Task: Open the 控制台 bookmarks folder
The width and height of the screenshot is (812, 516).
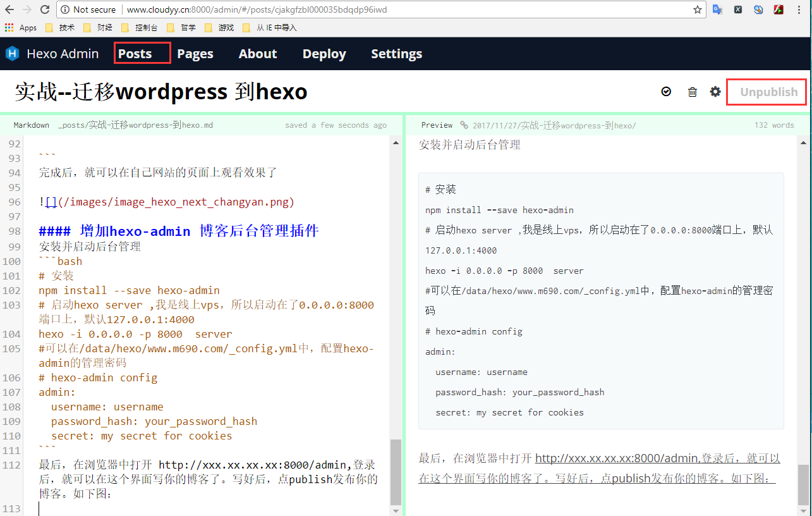Action: coord(140,28)
